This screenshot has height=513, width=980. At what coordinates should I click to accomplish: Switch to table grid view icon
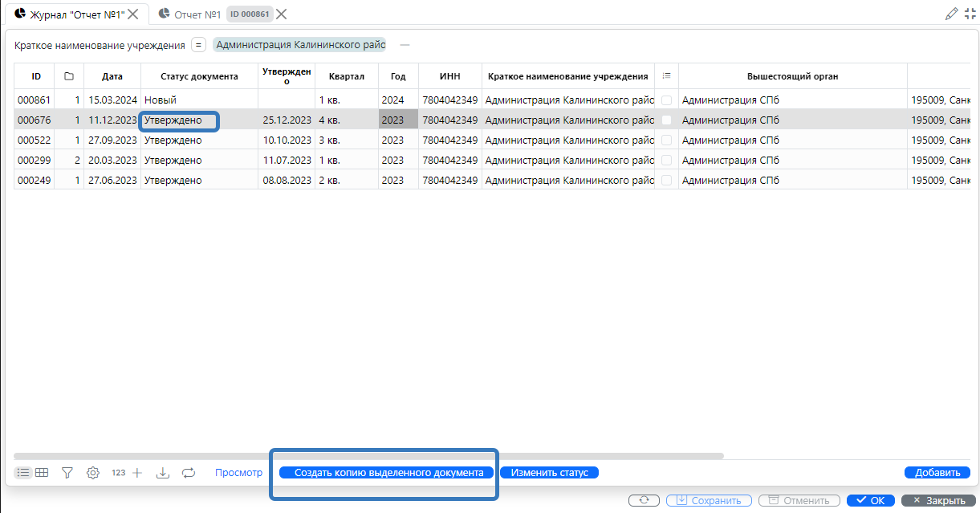tap(42, 473)
